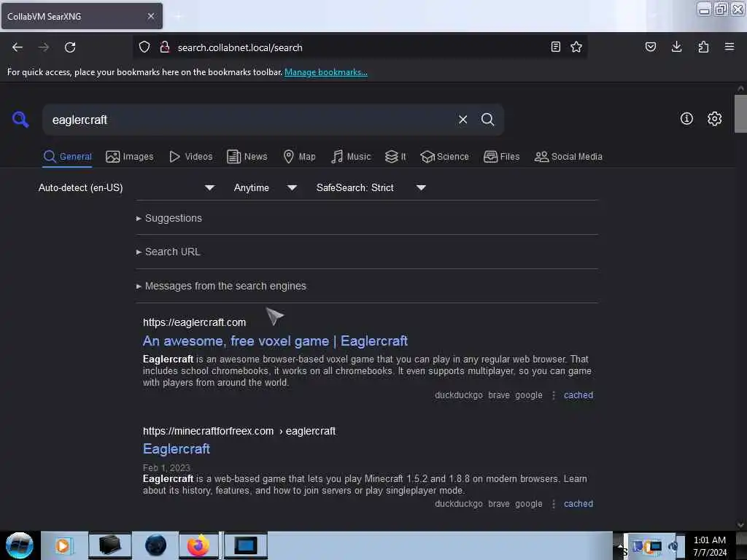Switch to the Map category
The width and height of the screenshot is (747, 560).
(299, 157)
